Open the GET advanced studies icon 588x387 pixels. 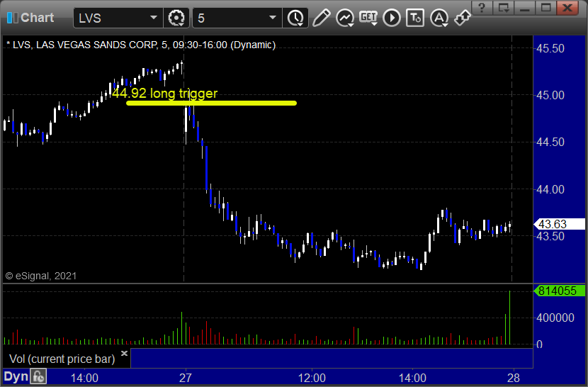pyautogui.click(x=368, y=18)
